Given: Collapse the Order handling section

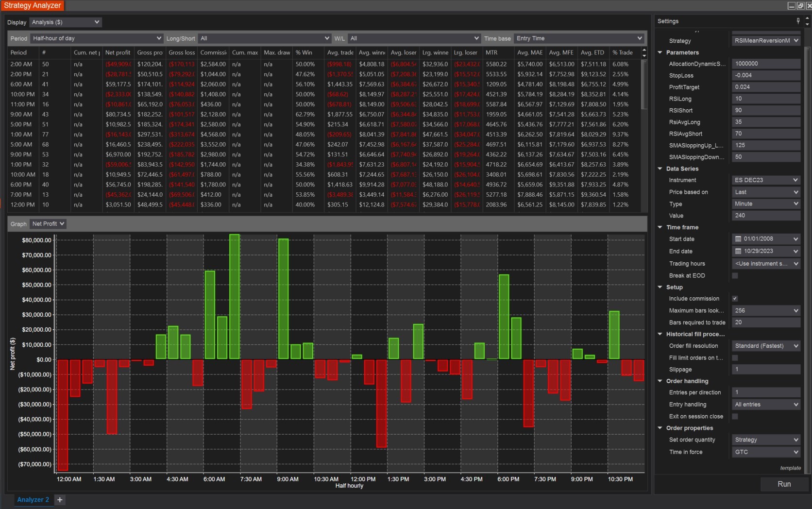Looking at the screenshot, I should click(x=660, y=381).
